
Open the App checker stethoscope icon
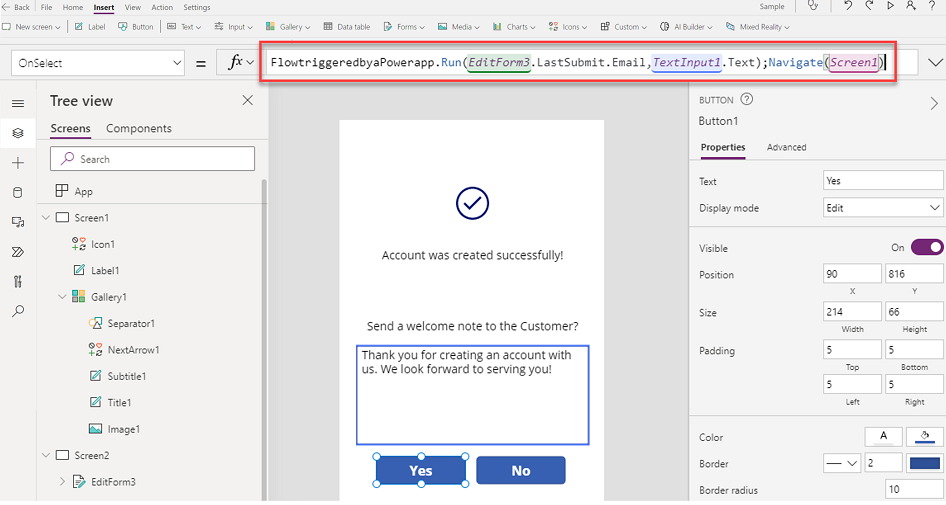coord(813,6)
